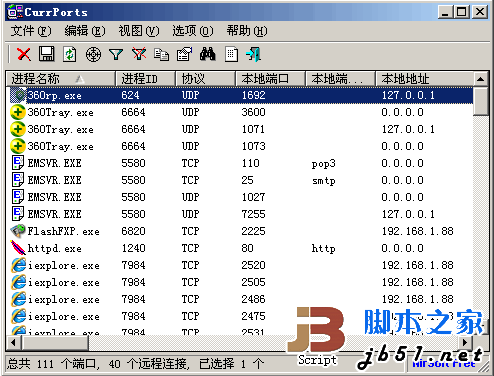Click the horizontal scrollbar left arrow
494x376 pixels.
(14, 342)
